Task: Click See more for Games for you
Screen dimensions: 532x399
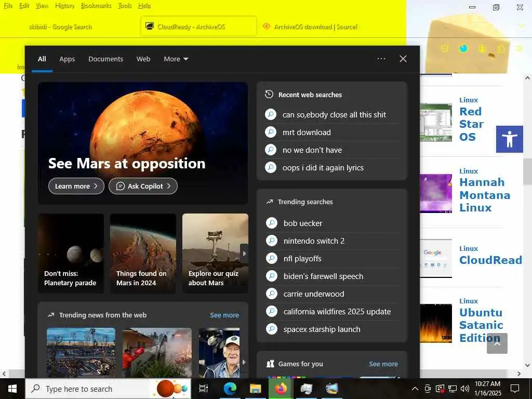Action: pyautogui.click(x=383, y=364)
